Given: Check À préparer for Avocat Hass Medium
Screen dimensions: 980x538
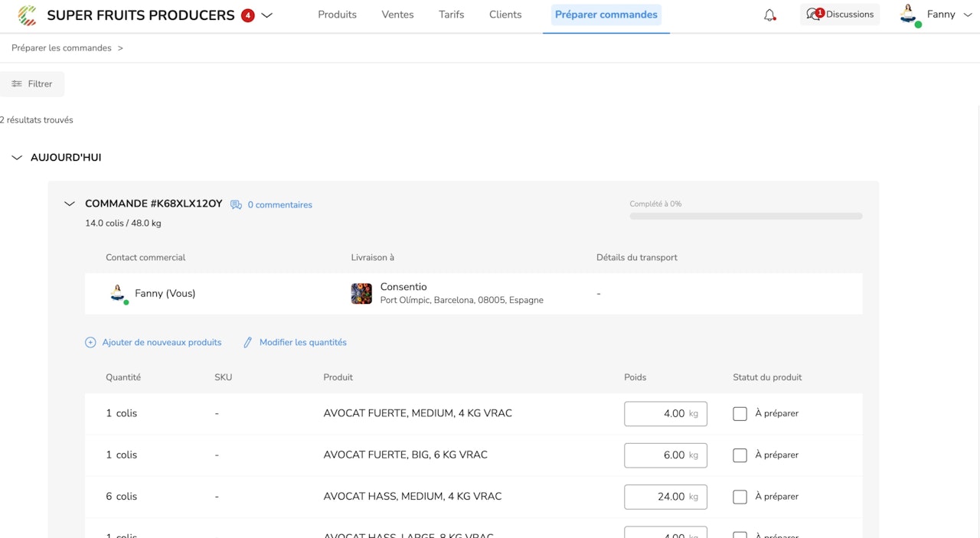Looking at the screenshot, I should pos(740,497).
